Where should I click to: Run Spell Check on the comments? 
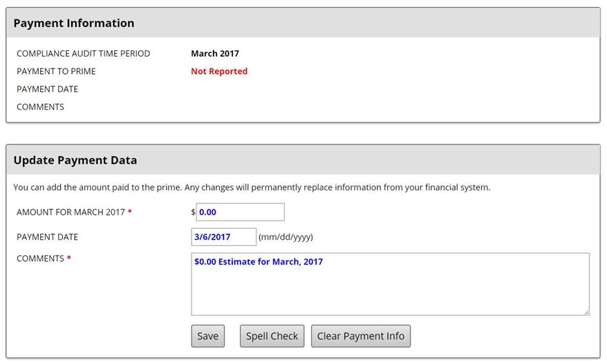[272, 336]
